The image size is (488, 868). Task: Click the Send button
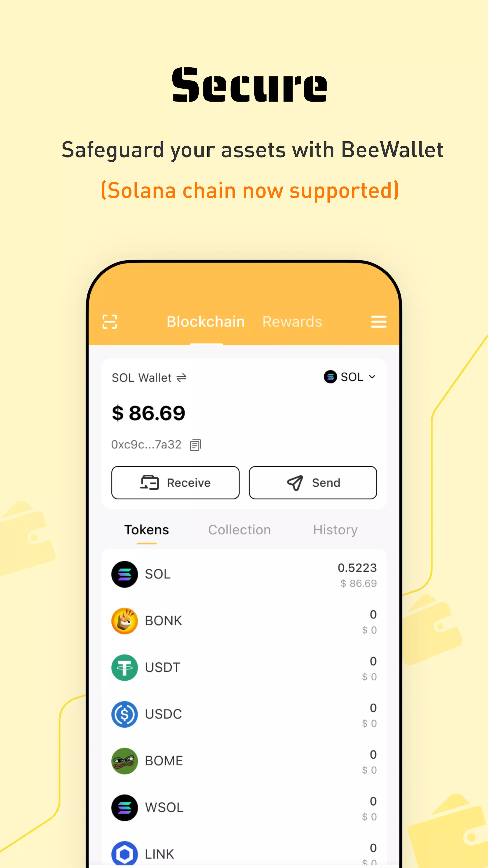312,482
